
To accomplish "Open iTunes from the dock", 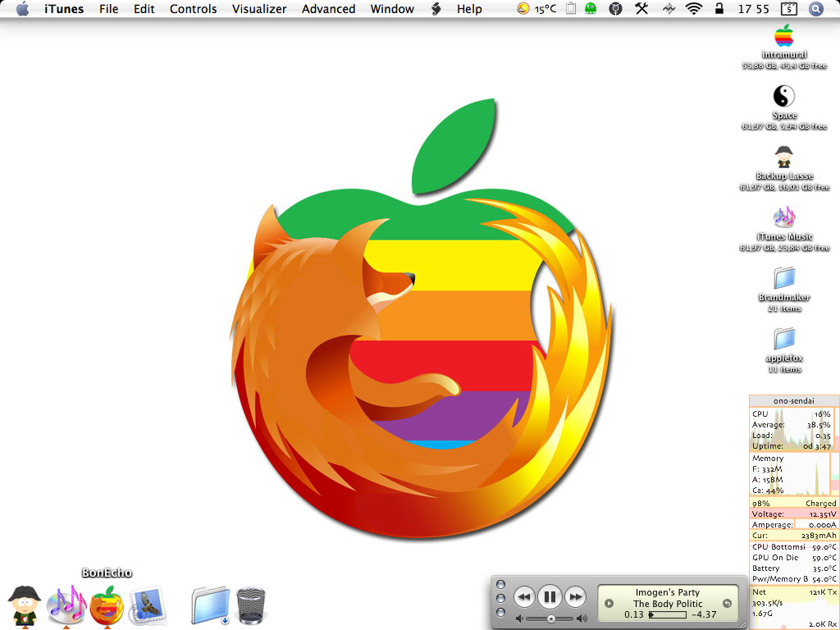I will coord(66,606).
